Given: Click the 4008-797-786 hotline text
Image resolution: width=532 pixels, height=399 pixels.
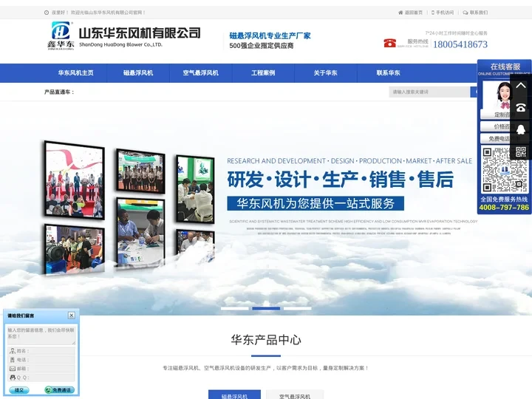Looking at the screenshot, I should tap(504, 208).
